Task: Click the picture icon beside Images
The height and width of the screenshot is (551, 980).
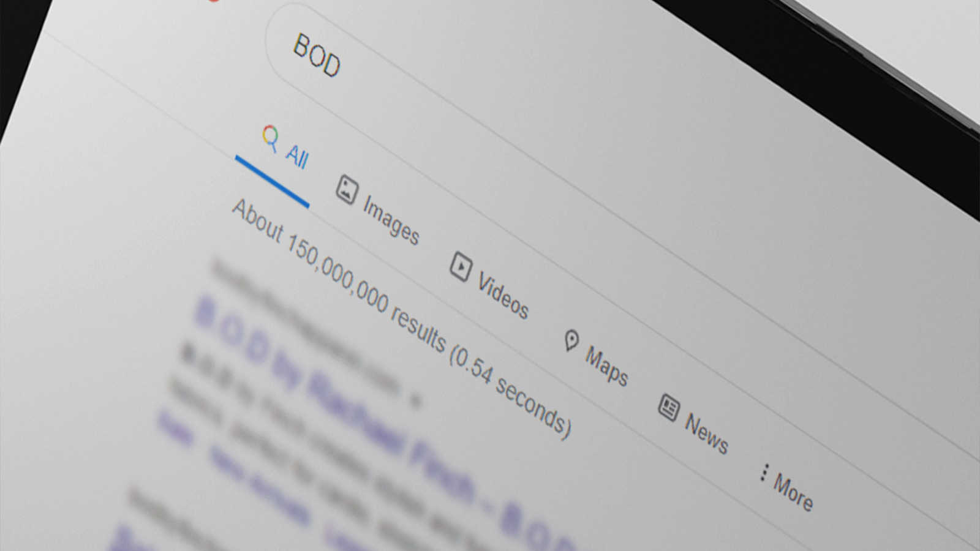Action: point(347,189)
